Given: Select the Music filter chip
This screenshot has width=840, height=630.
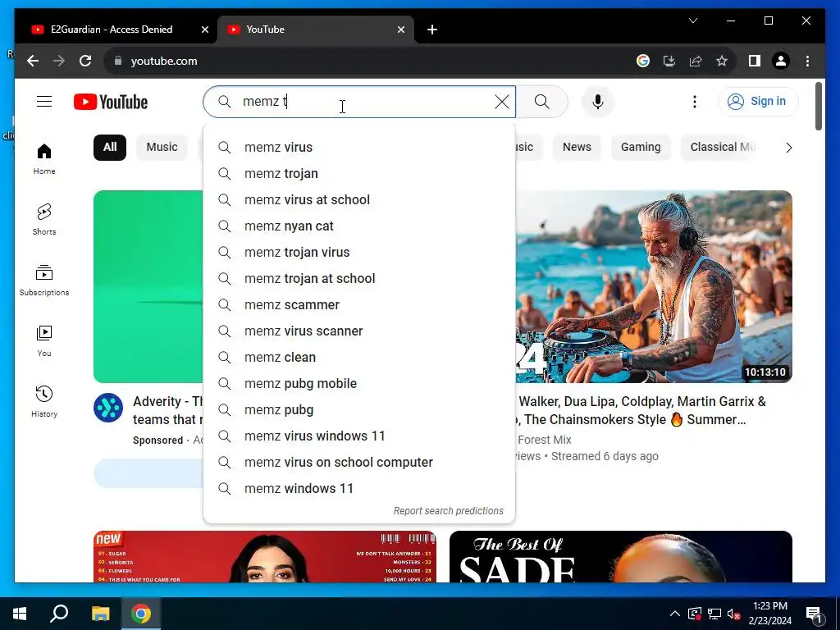Looking at the screenshot, I should [162, 148].
